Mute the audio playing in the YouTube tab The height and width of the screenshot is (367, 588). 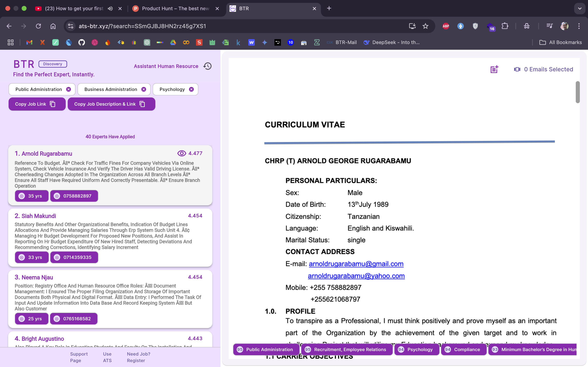click(x=110, y=9)
